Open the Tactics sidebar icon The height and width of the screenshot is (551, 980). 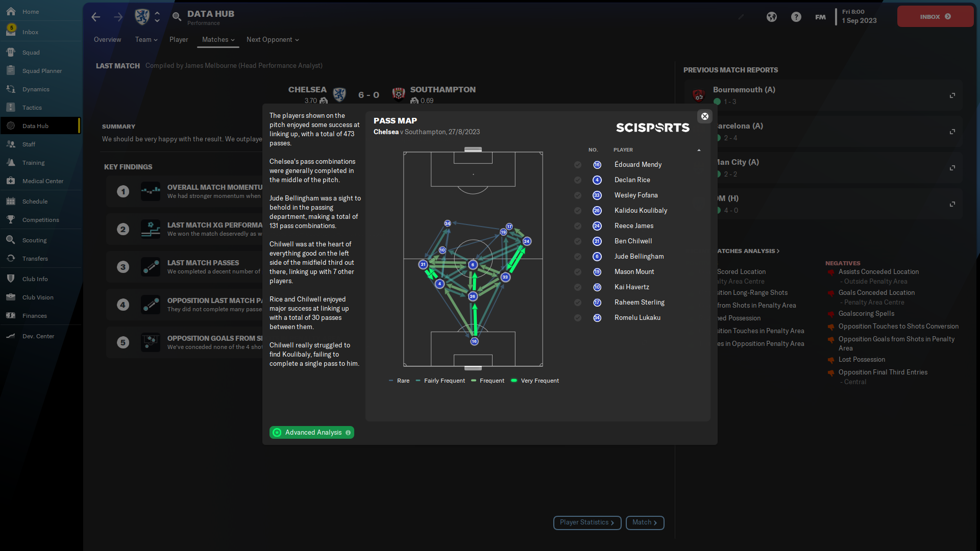click(x=11, y=108)
